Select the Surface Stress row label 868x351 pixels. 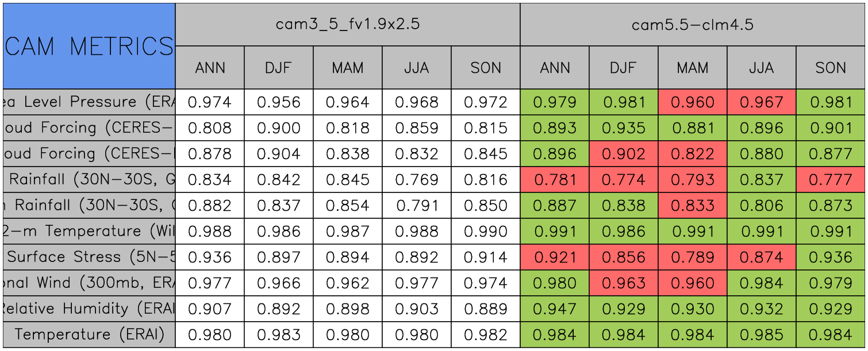[89, 257]
